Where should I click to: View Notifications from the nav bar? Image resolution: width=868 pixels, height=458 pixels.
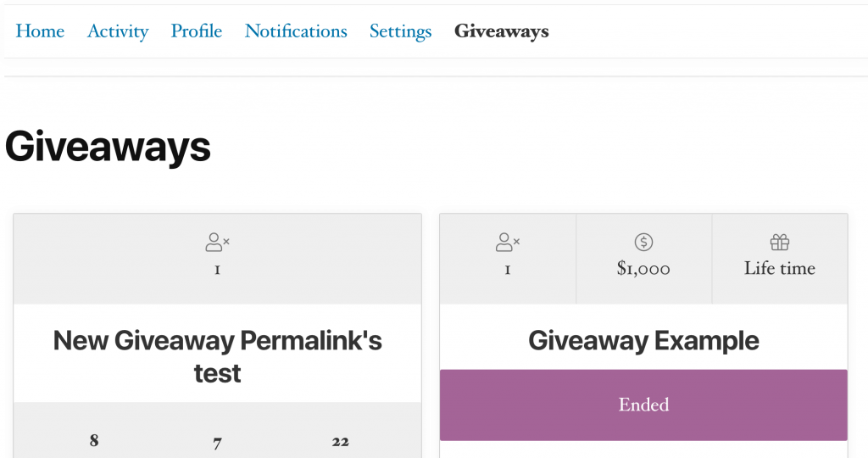pos(296,31)
